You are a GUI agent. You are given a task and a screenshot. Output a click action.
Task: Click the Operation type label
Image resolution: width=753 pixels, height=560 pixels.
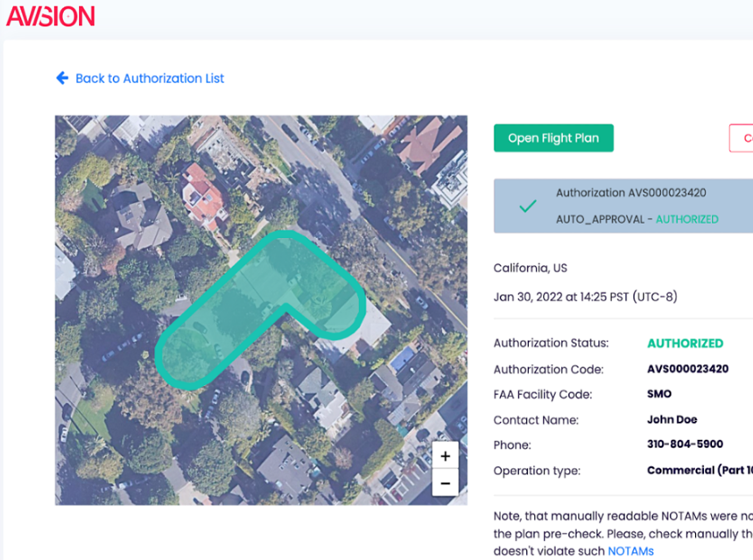coord(537,471)
